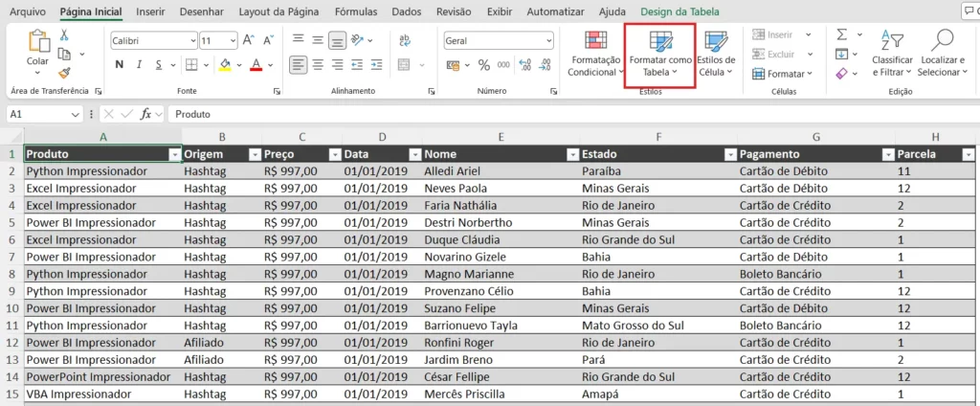
Task: Click the Clear eraser icon
Action: tap(842, 73)
